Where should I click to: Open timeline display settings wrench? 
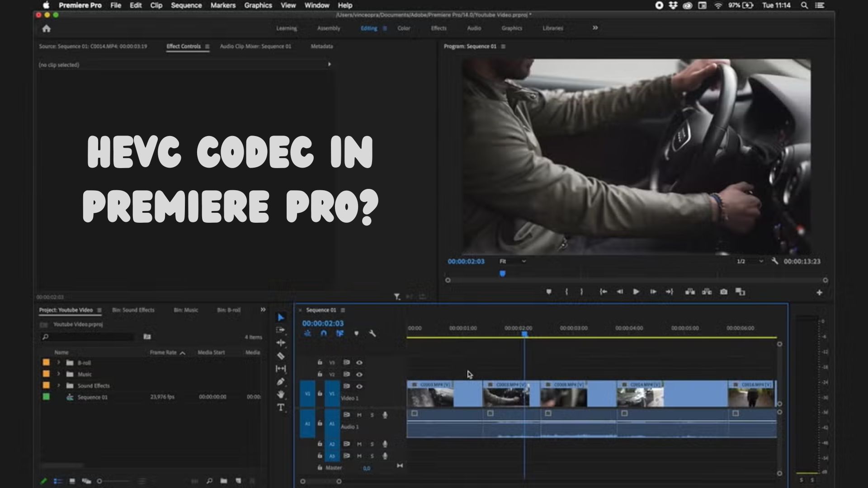[373, 333]
